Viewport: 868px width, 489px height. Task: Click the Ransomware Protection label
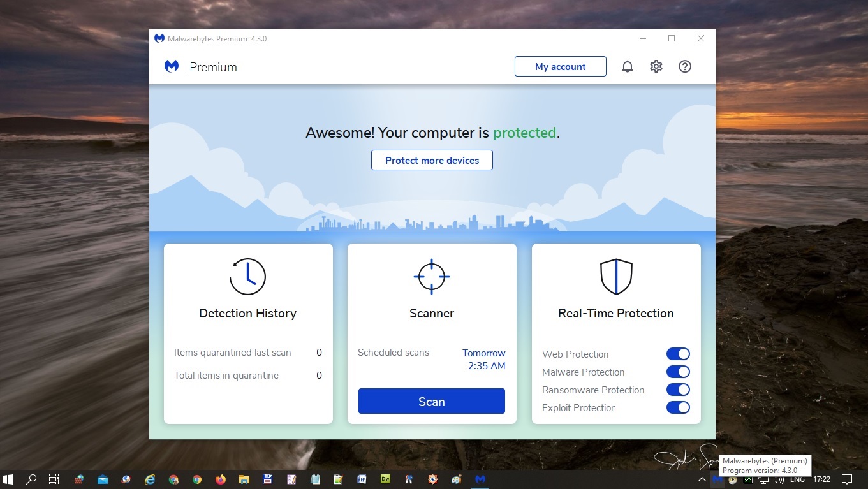(x=593, y=390)
